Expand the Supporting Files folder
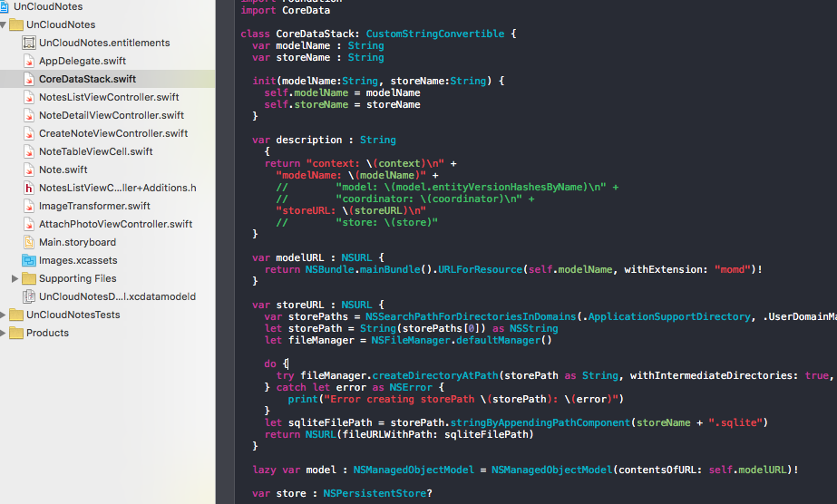 click(15, 278)
